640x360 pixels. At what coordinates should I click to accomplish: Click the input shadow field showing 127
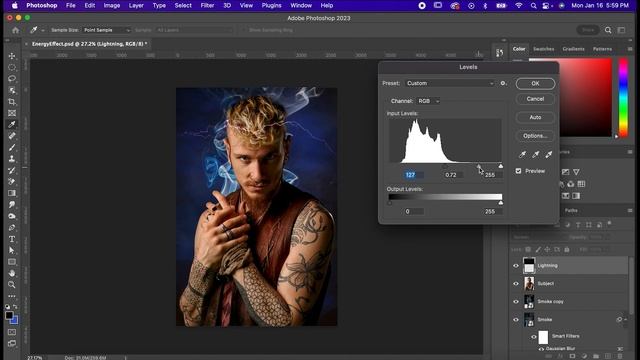[x=413, y=175]
